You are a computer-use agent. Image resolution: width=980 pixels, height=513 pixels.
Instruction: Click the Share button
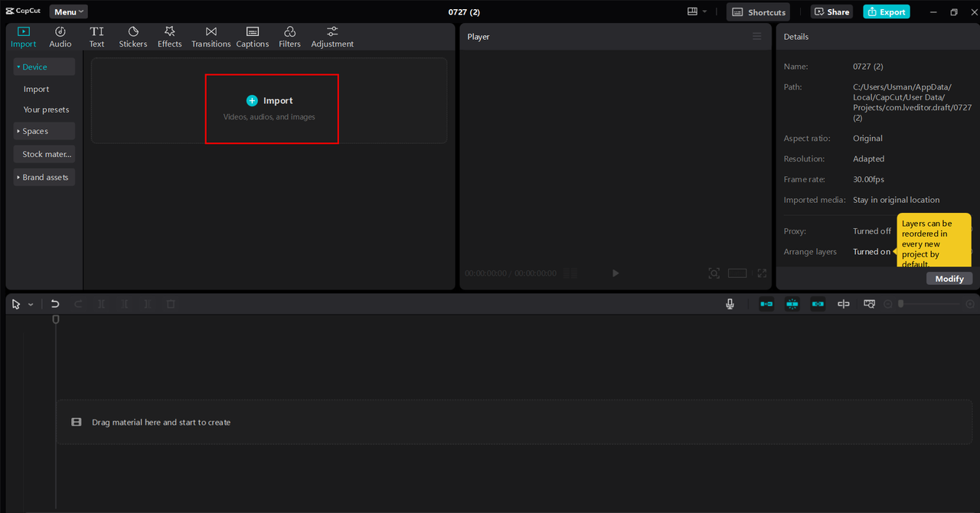831,11
